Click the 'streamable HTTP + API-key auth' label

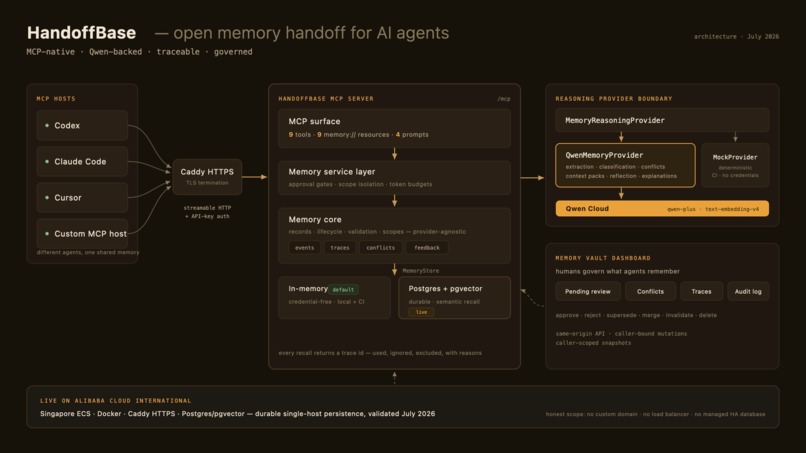(x=207, y=212)
